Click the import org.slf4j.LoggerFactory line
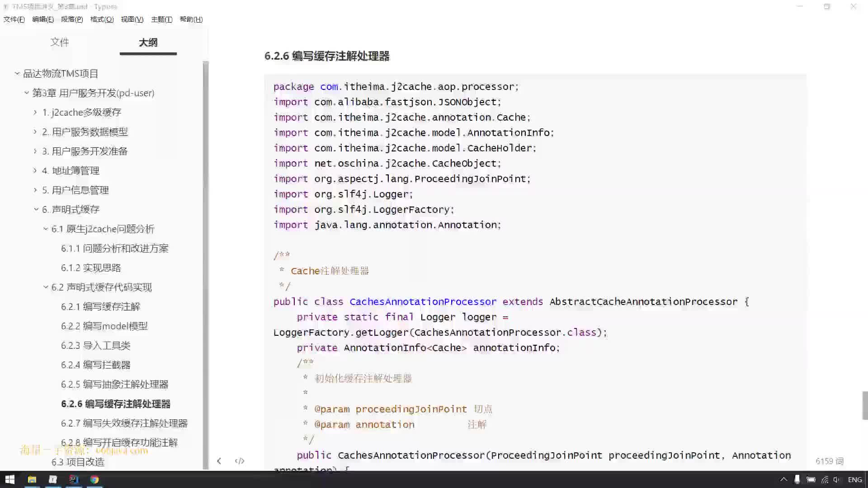The height and width of the screenshot is (488, 868). point(363,209)
